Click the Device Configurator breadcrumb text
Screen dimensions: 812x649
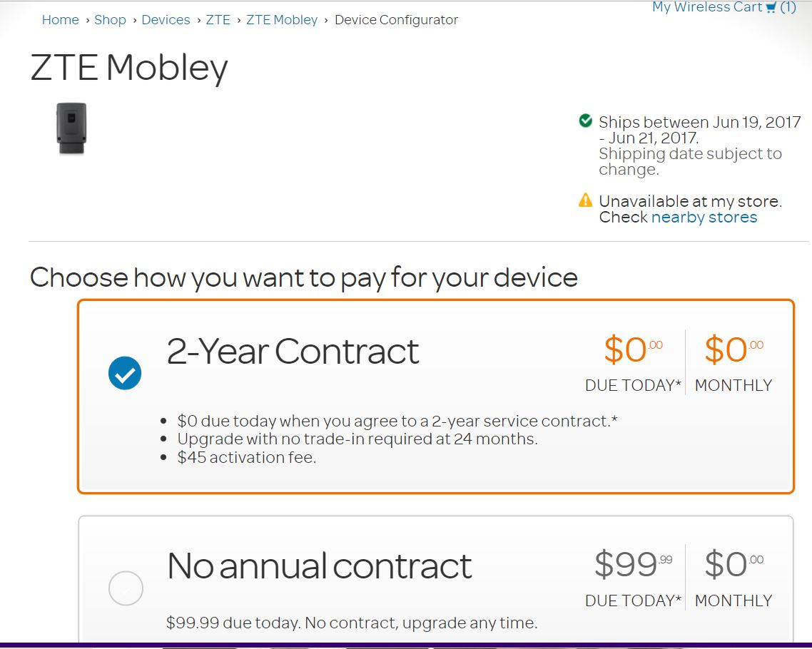coord(396,20)
